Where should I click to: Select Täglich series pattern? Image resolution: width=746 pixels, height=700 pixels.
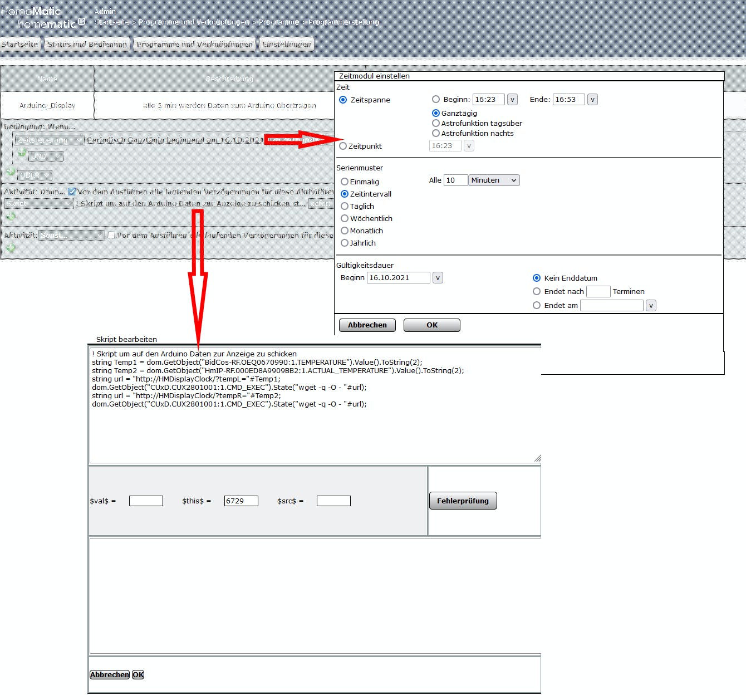pyautogui.click(x=345, y=206)
